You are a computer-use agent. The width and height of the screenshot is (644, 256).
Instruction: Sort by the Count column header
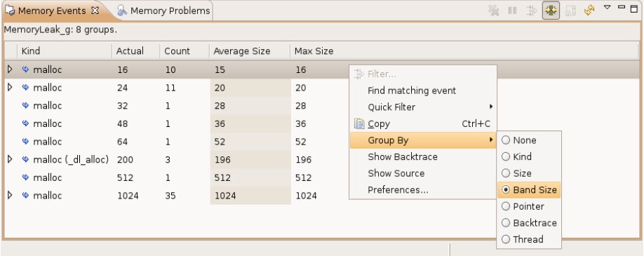pos(185,51)
